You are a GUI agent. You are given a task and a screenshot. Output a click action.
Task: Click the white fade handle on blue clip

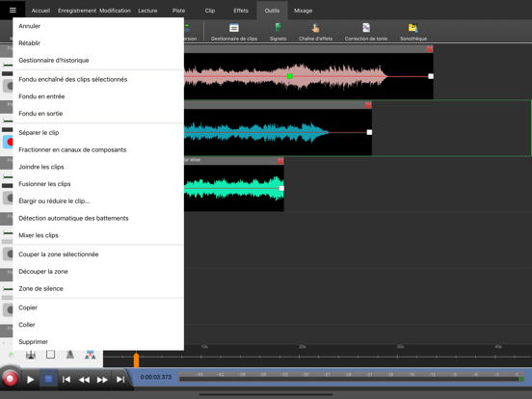pyautogui.click(x=369, y=132)
